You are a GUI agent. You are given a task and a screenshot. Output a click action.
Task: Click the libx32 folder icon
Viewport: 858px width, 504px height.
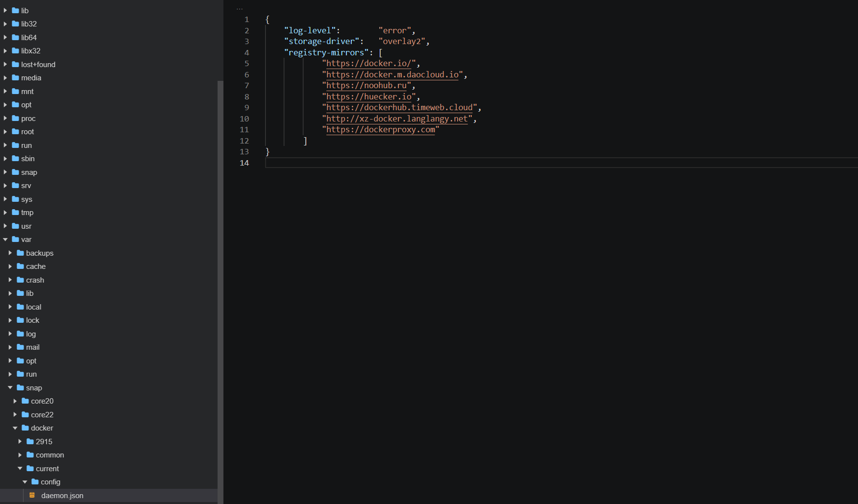coord(15,50)
